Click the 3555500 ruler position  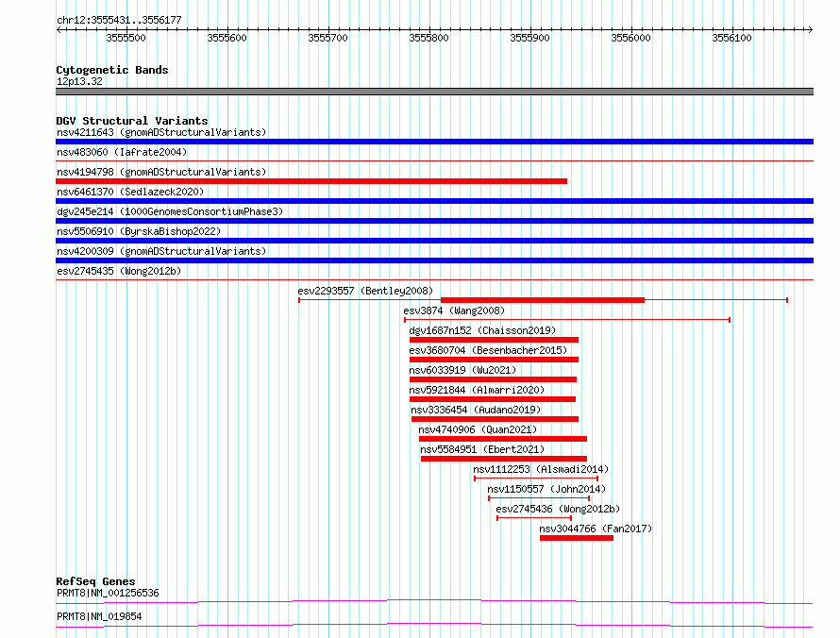[x=126, y=38]
